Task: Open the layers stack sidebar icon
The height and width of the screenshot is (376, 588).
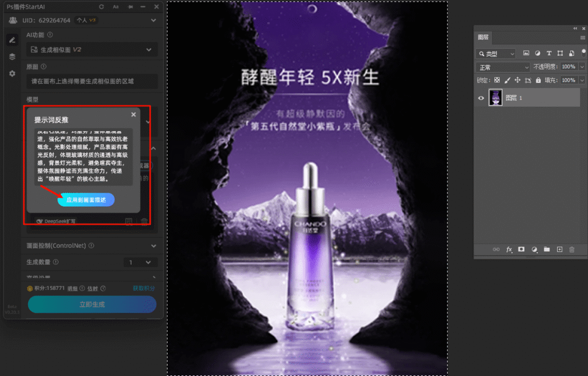Action: coord(13,57)
